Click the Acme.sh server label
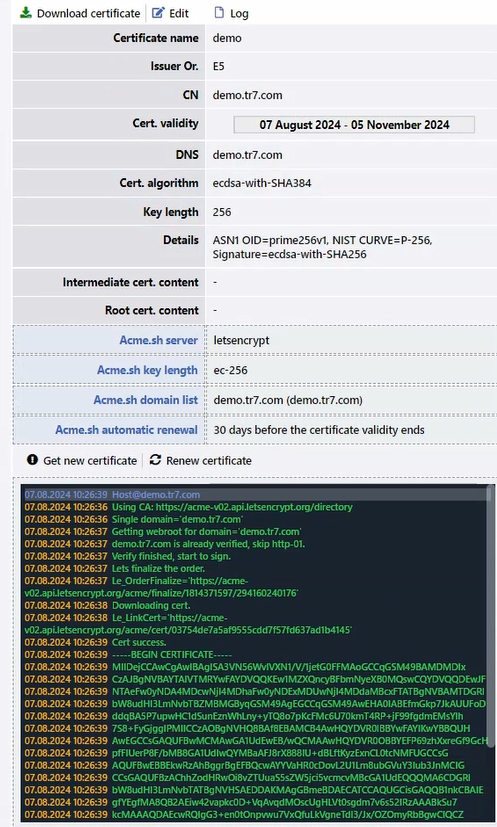Viewport: 497px width, 827px height. [x=158, y=340]
